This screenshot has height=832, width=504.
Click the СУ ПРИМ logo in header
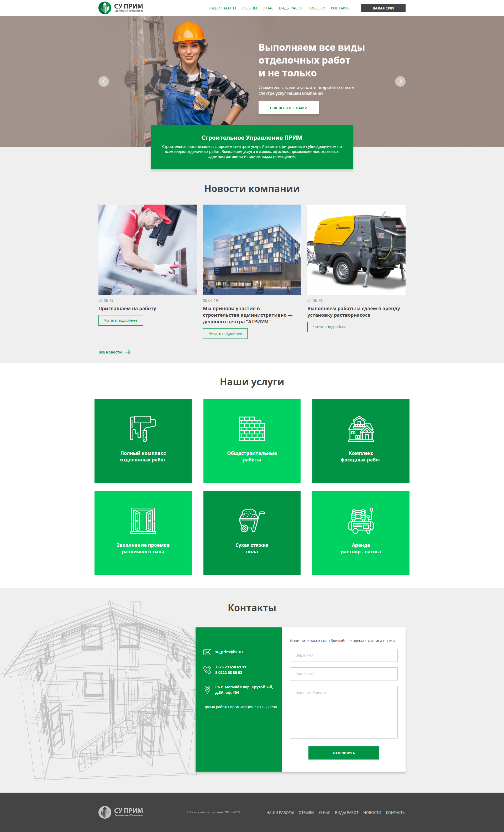point(121,8)
